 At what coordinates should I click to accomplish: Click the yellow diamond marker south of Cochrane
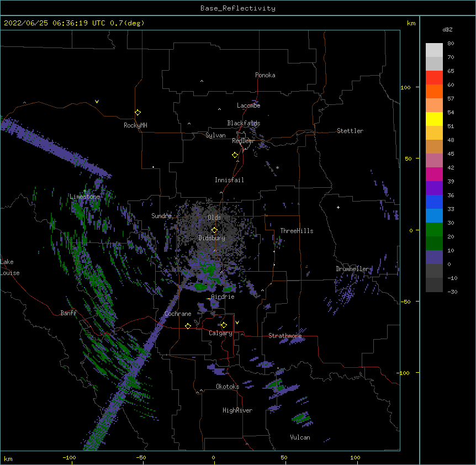(188, 326)
